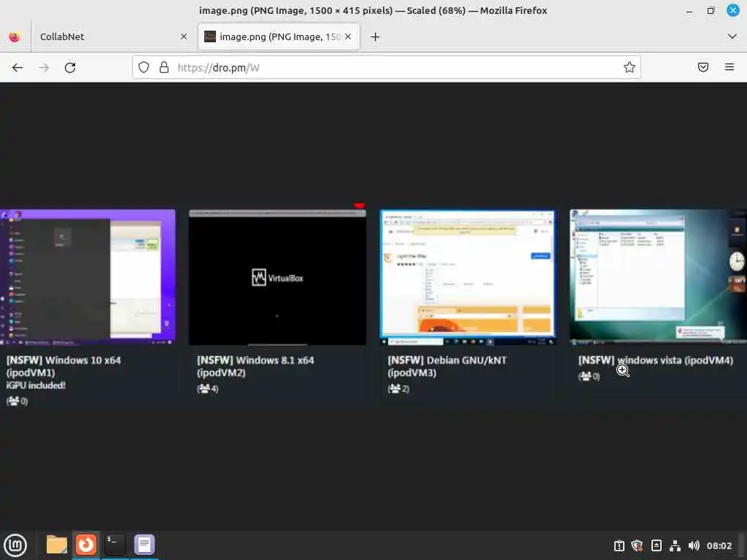Click '[NSFW] Windows 10 x64' title text
The image size is (747, 560).
coord(63,360)
